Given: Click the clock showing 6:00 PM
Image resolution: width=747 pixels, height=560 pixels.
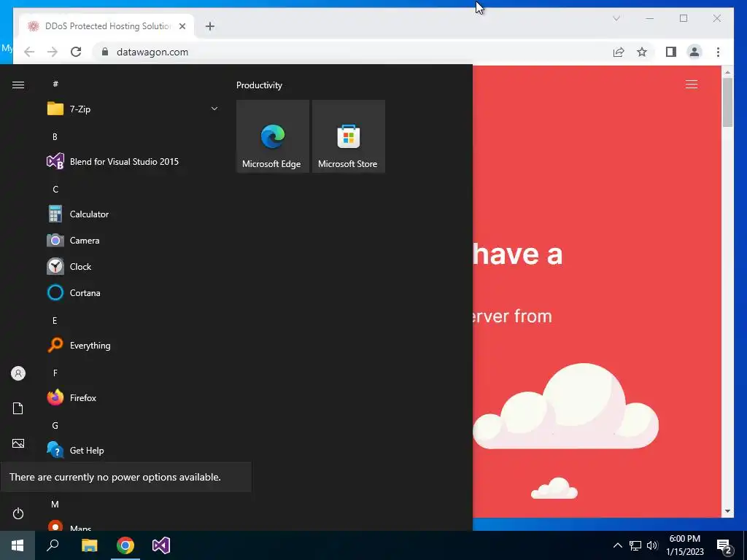Looking at the screenshot, I should 684,545.
